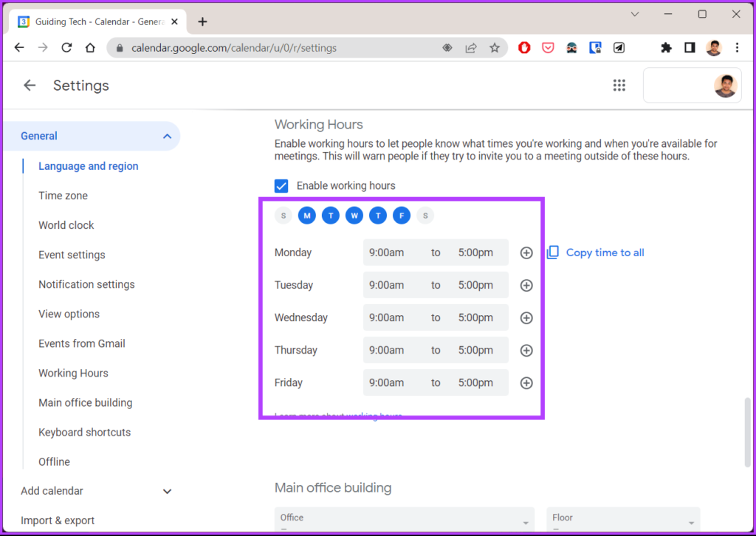
Task: Change Wednesday end time 5:00pm
Action: point(475,317)
